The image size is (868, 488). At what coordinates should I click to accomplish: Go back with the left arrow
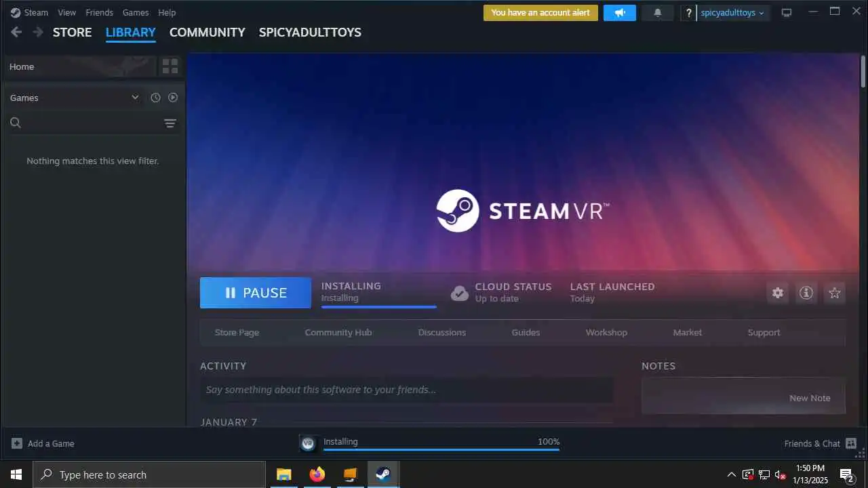[x=17, y=32]
